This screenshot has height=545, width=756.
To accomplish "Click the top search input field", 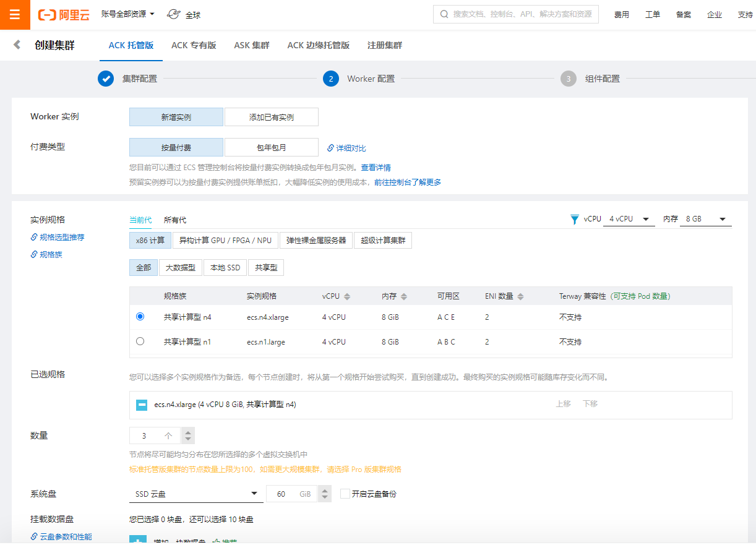I will click(516, 14).
